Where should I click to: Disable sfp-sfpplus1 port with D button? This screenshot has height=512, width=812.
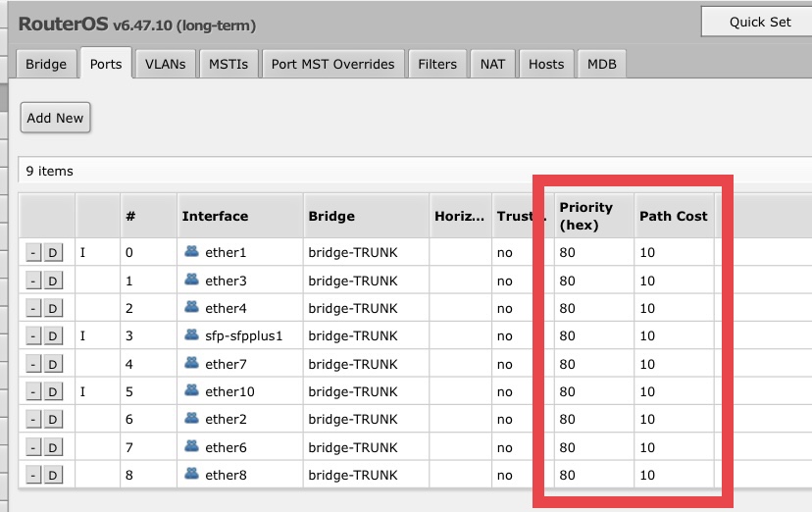coord(53,336)
